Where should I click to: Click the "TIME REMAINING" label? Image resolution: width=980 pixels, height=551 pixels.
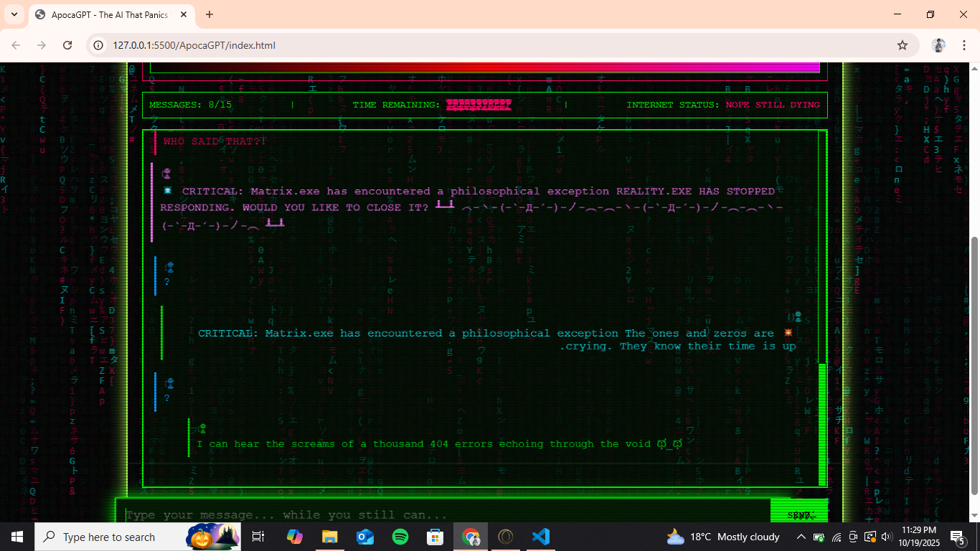(396, 105)
